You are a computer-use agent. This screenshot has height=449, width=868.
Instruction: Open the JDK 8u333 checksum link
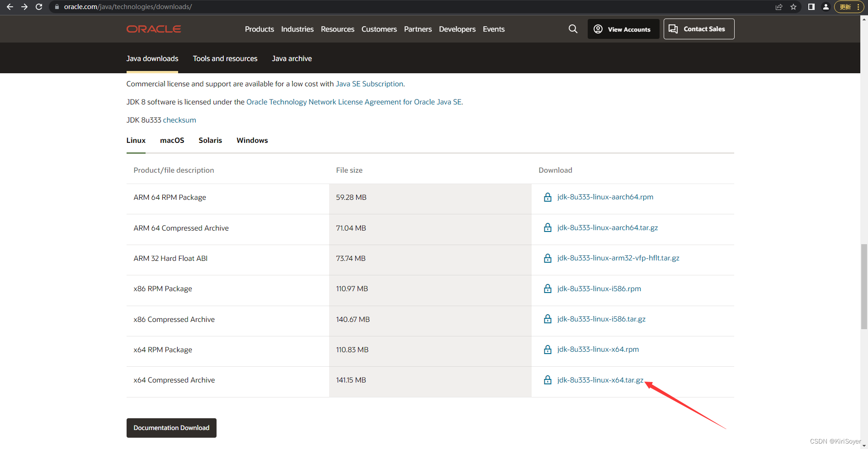[179, 120]
